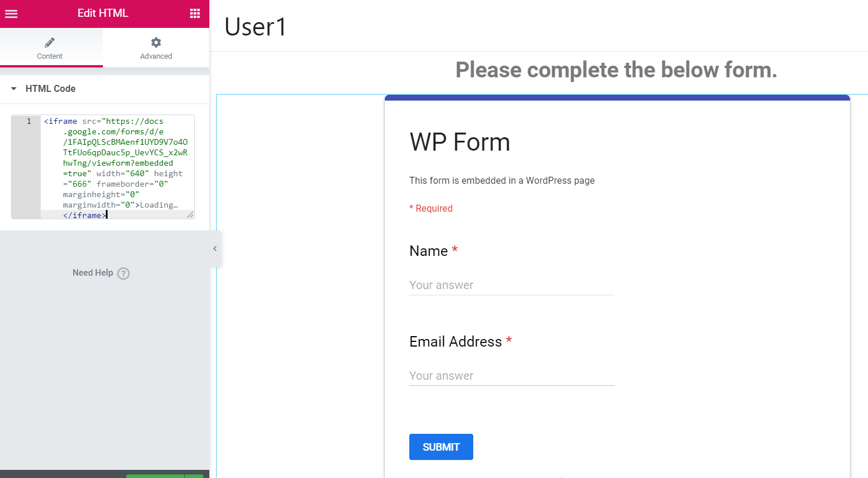Open the widgets panel via grid icon

(x=195, y=13)
